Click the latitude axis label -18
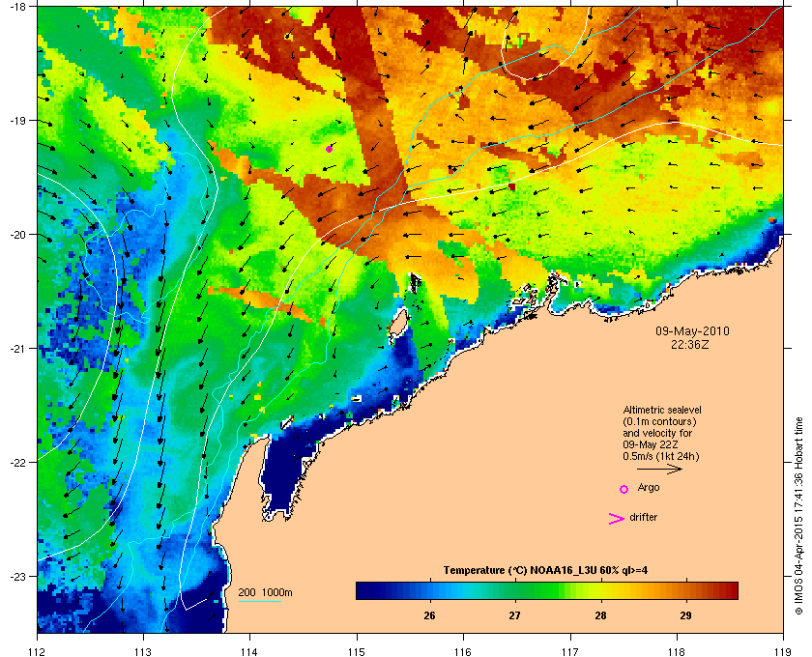The image size is (812, 657). pos(17,6)
